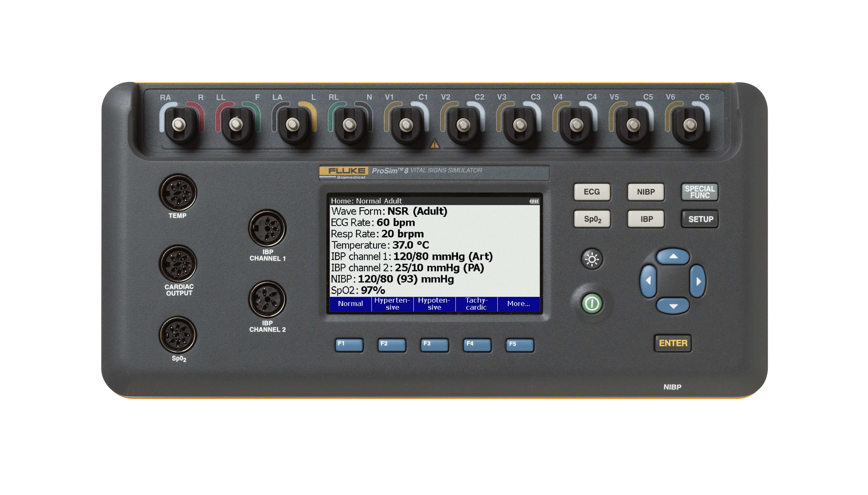Toggle the green power button
Image resolution: width=868 pixels, height=495 pixels.
[x=592, y=303]
